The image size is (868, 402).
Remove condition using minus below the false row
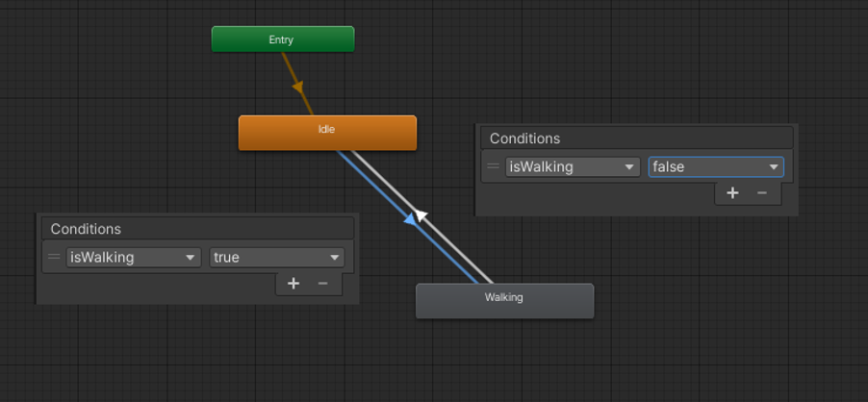coord(762,193)
